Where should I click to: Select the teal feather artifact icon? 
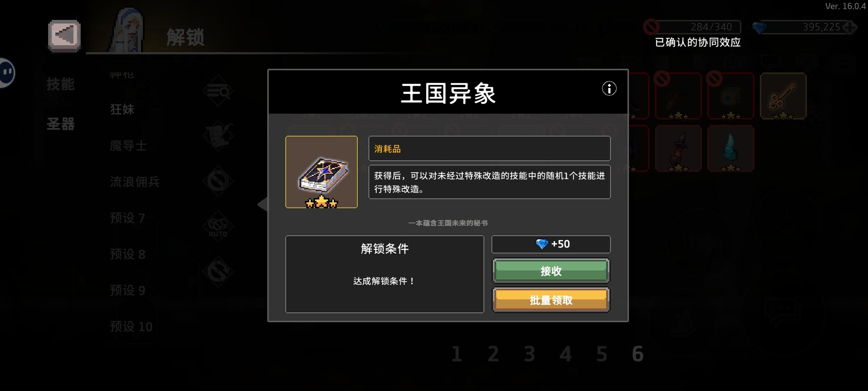click(x=731, y=148)
